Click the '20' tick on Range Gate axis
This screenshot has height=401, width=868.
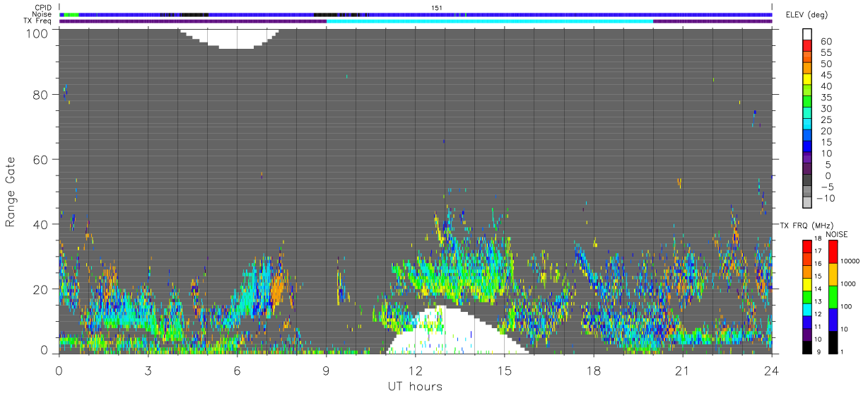42,289
